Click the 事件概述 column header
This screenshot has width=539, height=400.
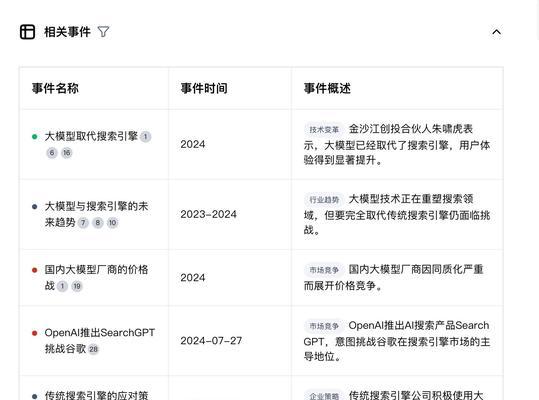(x=327, y=88)
